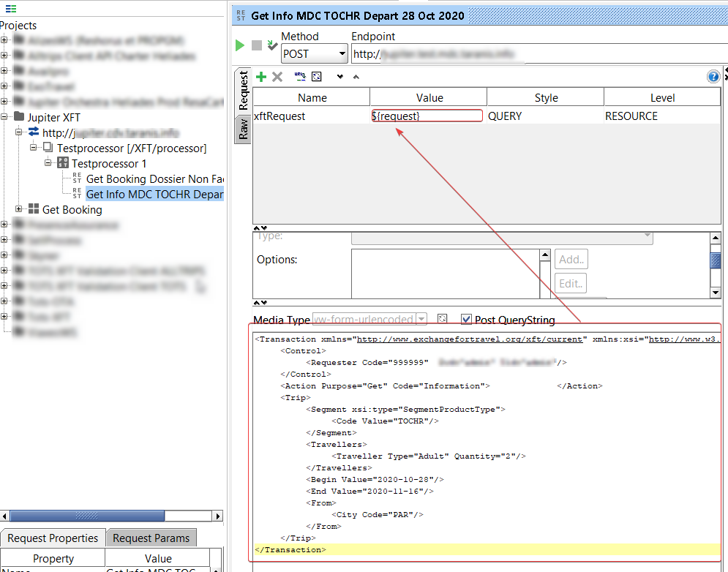Viewport: 728px width, 572px height.
Task: Click the URL parameter extraction icon
Action: coord(300,76)
